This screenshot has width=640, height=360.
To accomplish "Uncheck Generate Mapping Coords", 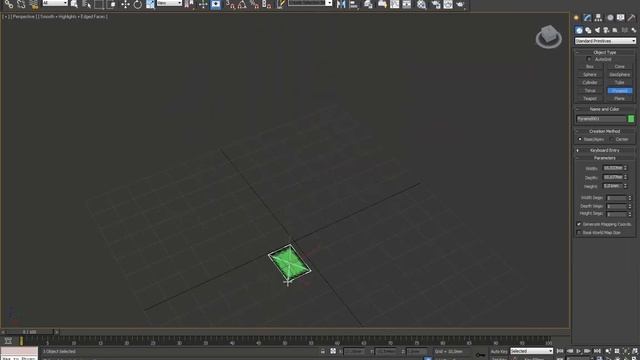I will click(579, 224).
